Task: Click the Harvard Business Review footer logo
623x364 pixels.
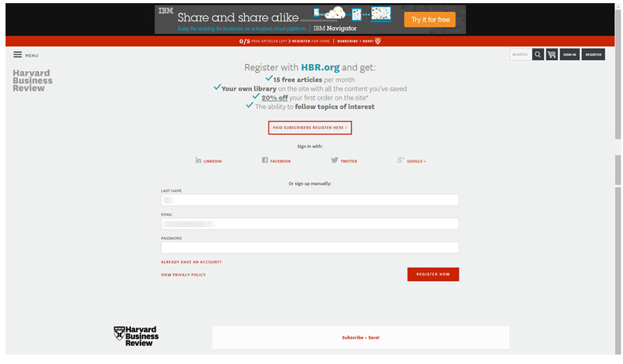Action: [x=136, y=336]
